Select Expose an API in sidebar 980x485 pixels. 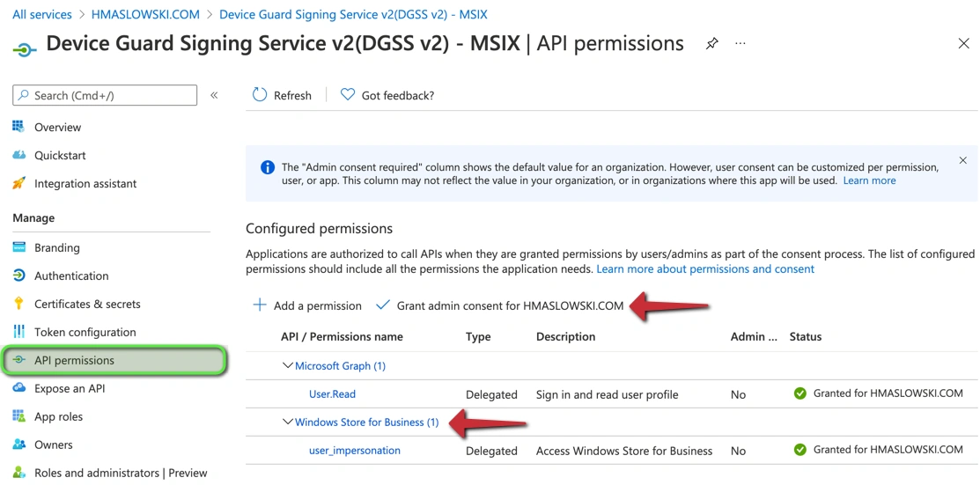coord(70,388)
